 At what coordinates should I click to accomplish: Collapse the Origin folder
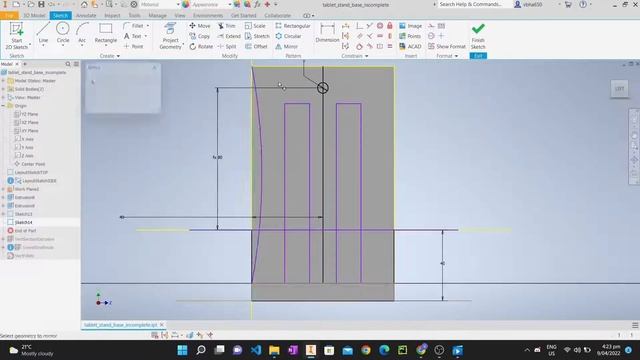(3, 106)
